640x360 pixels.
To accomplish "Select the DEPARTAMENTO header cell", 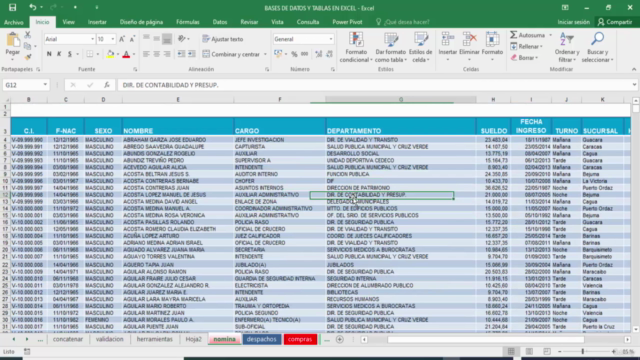I will (x=400, y=126).
